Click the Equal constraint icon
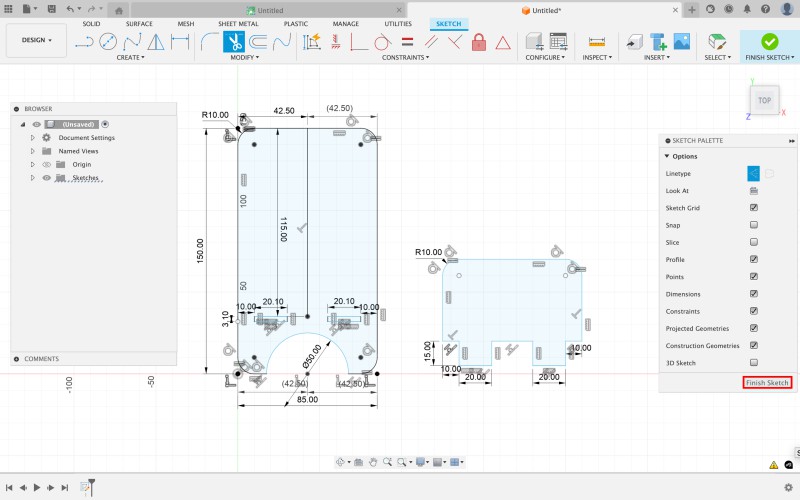 click(407, 42)
